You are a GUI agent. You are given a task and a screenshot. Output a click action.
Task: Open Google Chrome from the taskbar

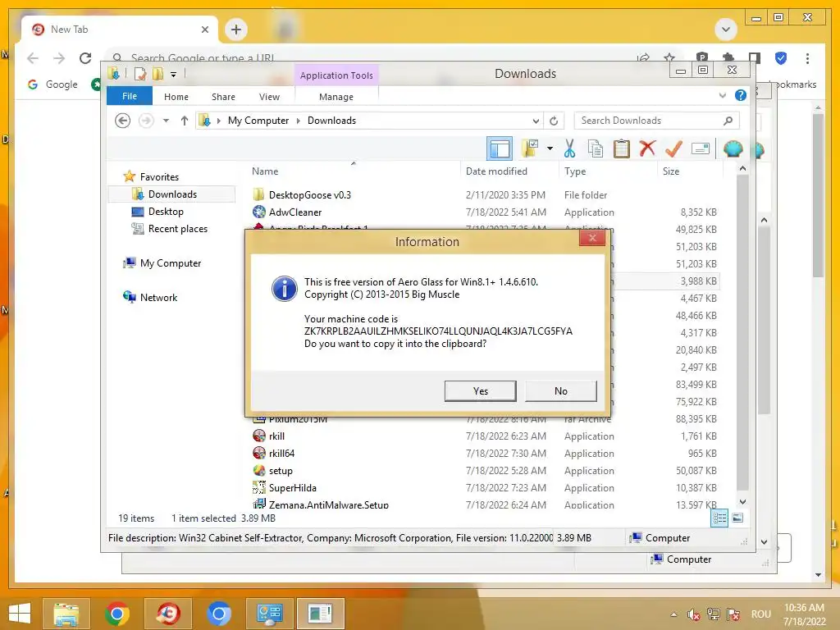coord(117,613)
